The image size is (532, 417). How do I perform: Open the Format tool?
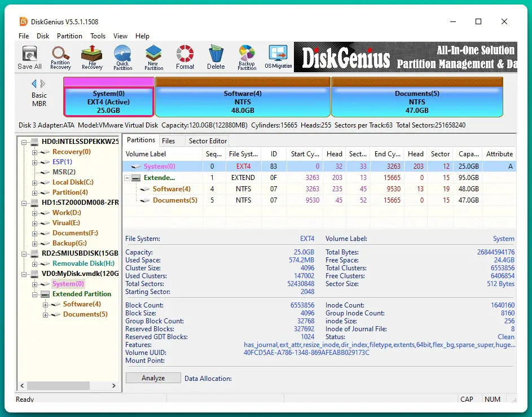[184, 56]
